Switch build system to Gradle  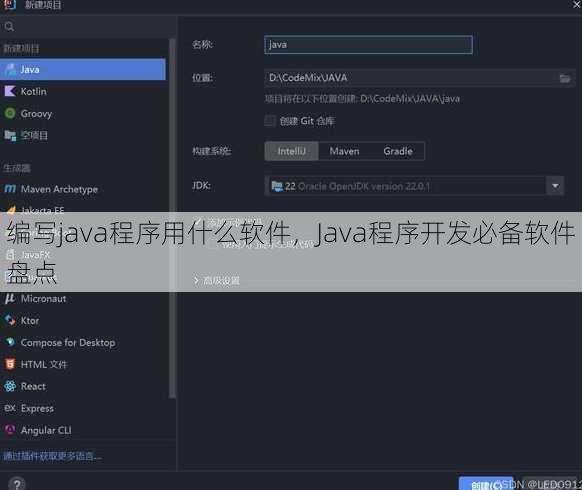click(x=398, y=151)
